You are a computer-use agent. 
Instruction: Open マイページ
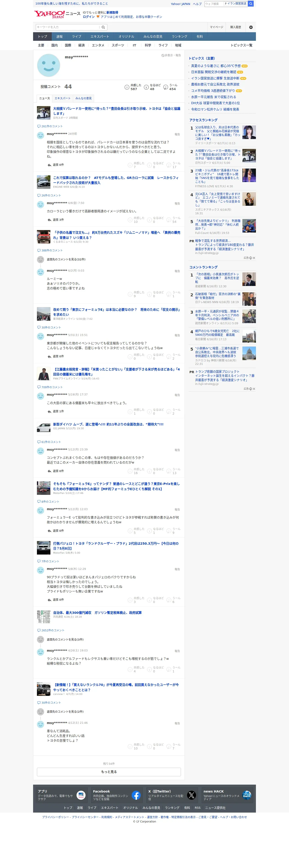216,27
